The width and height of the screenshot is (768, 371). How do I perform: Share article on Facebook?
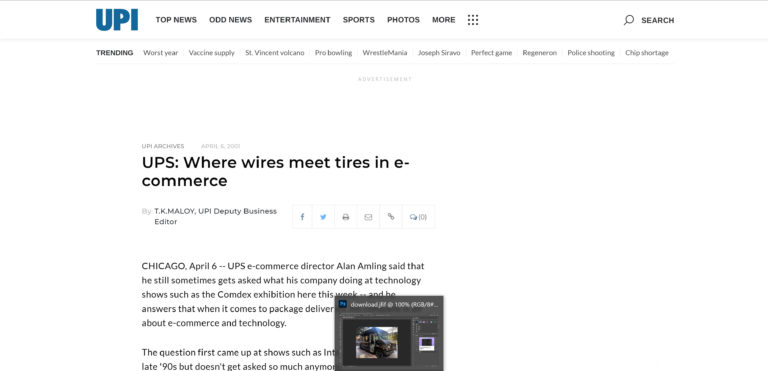[x=302, y=217]
